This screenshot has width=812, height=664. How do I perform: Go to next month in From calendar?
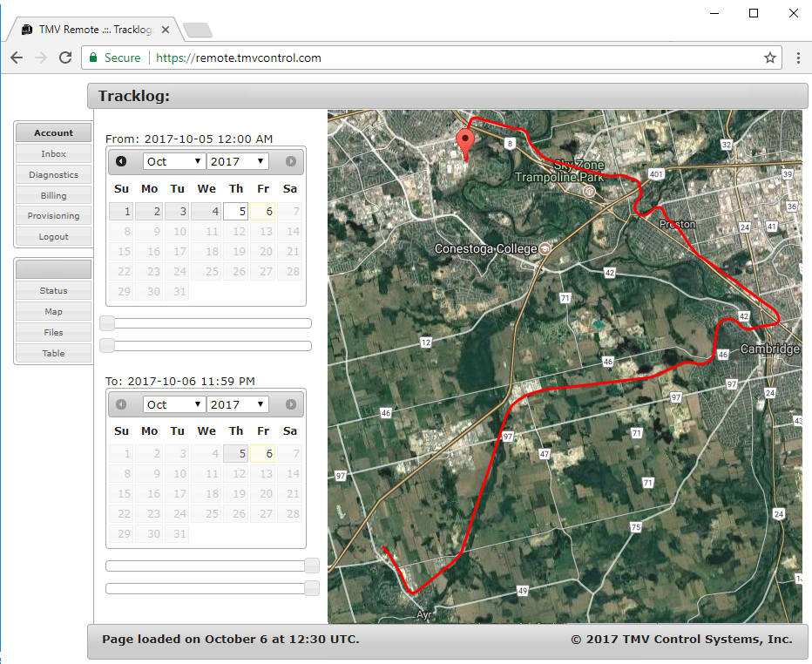291,161
